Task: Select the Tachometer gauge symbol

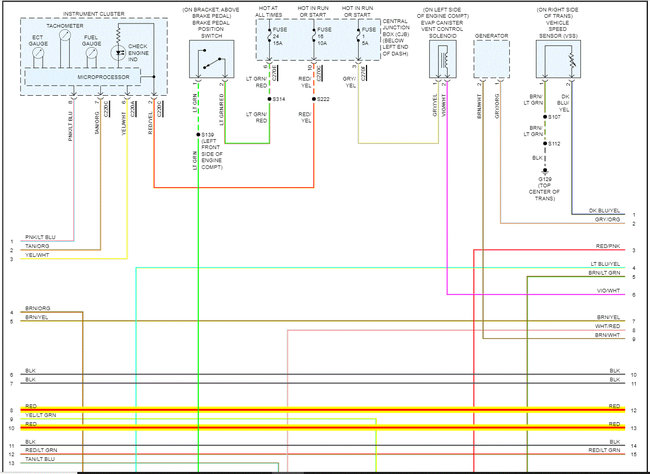Action: (65, 36)
